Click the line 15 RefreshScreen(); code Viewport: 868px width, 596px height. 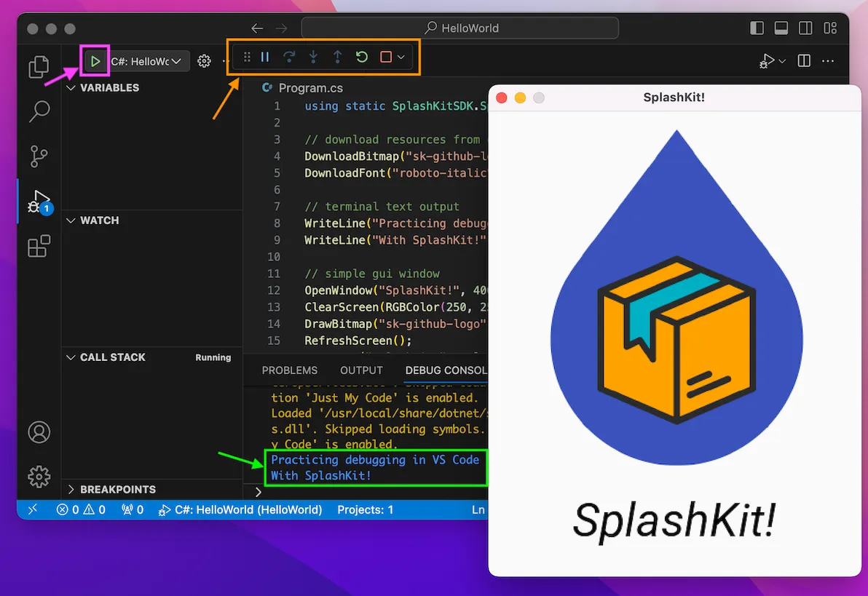(358, 341)
